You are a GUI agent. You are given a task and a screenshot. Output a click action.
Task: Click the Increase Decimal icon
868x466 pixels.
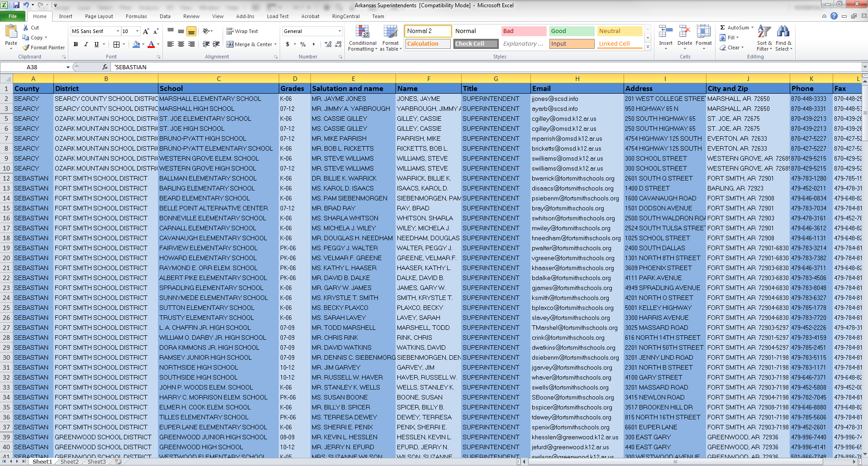click(328, 44)
